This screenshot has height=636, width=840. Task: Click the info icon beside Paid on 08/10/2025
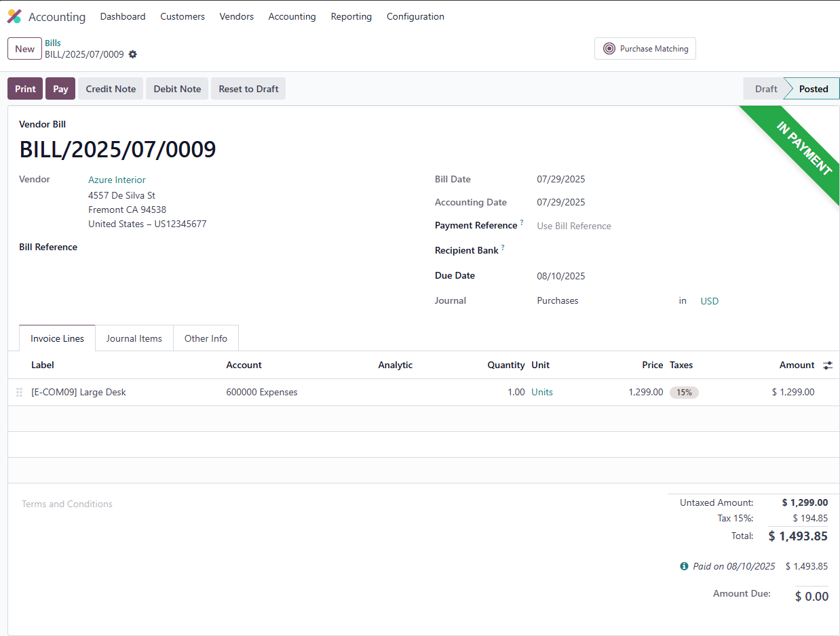coord(684,566)
